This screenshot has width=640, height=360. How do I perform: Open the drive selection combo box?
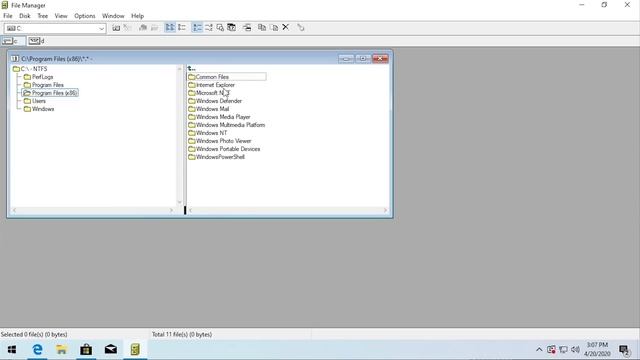coord(55,28)
